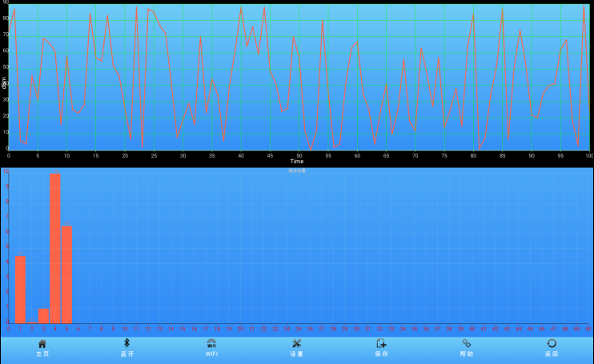594x364 pixels.
Task: Open Bluetooth via the 蓝牙 icon
Action: tap(126, 343)
